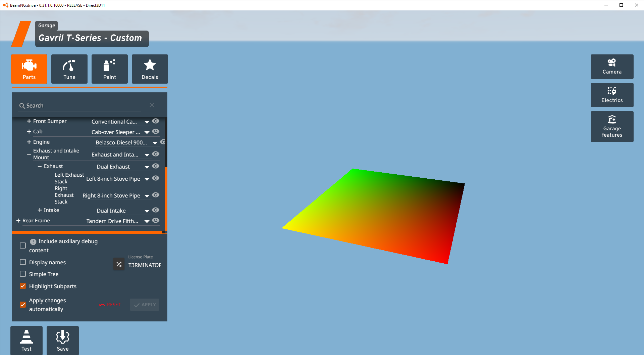The width and height of the screenshot is (644, 355).
Task: Collapse the Exhaust tree node
Action: coord(40,166)
